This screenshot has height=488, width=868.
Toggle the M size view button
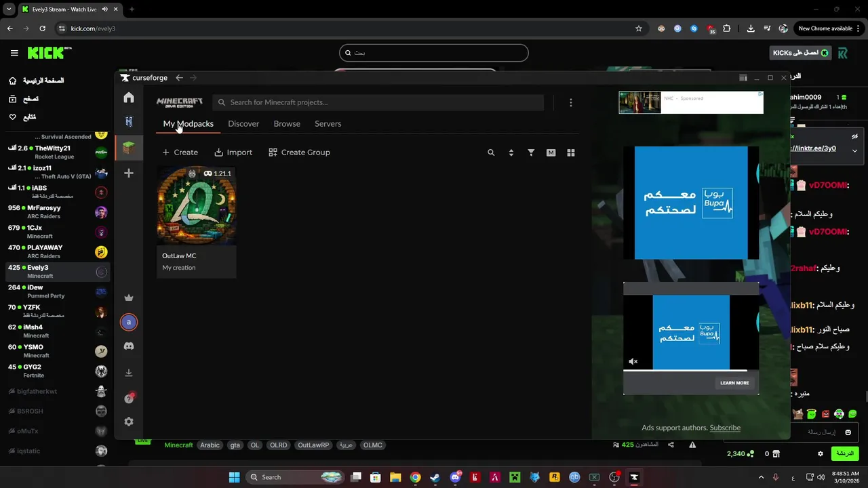point(551,152)
